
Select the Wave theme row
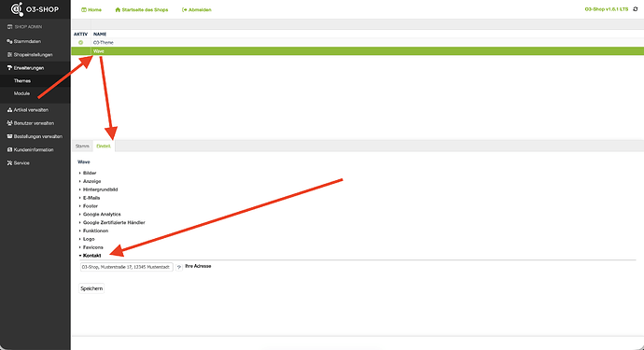(x=357, y=51)
